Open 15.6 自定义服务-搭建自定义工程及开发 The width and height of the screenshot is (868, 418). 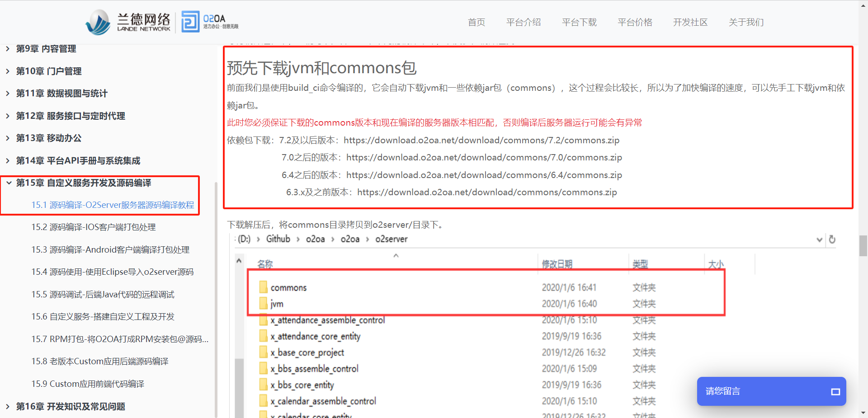(x=103, y=317)
